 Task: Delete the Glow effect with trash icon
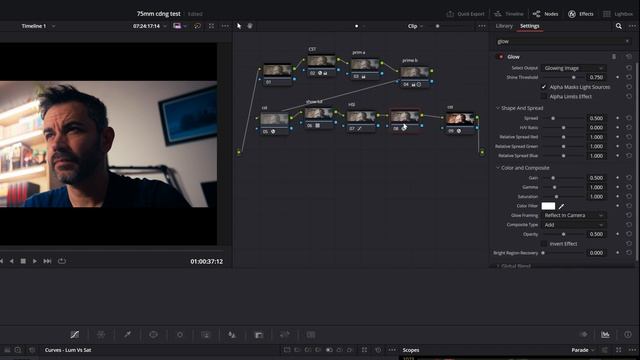pos(613,57)
